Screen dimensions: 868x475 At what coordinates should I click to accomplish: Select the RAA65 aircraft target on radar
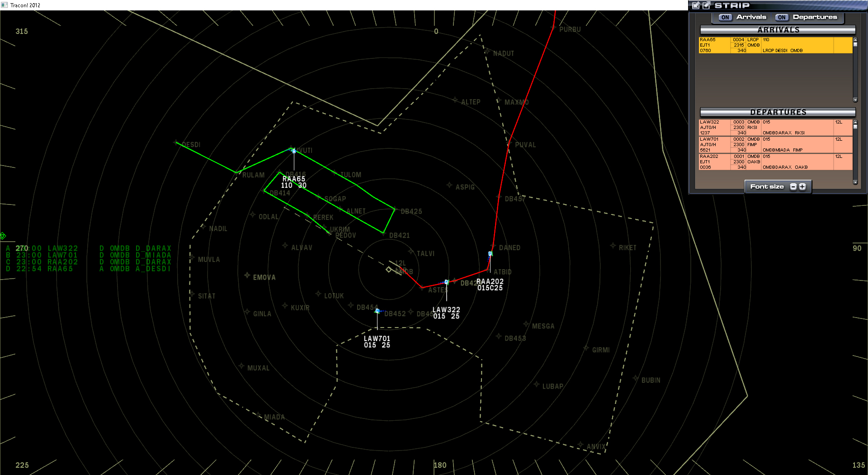[x=293, y=150]
